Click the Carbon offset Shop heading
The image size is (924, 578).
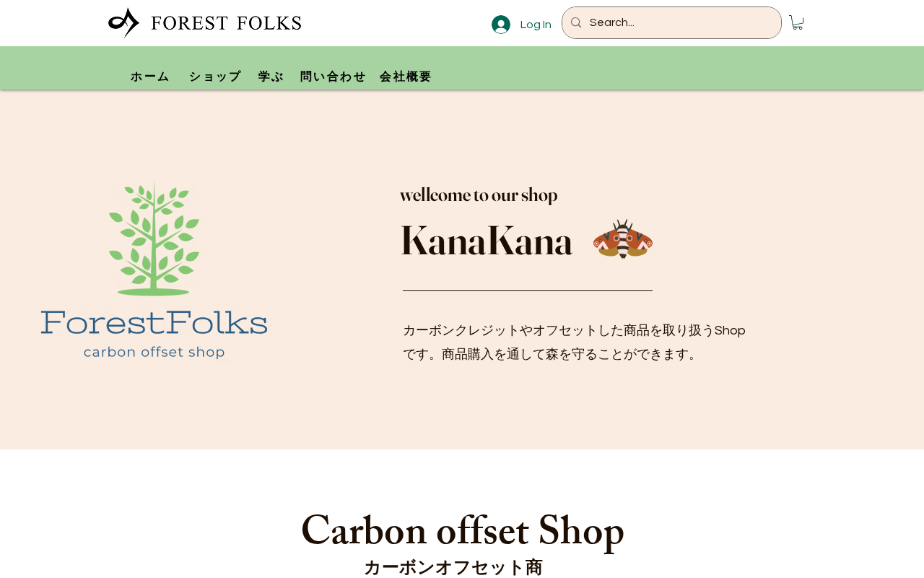(463, 530)
